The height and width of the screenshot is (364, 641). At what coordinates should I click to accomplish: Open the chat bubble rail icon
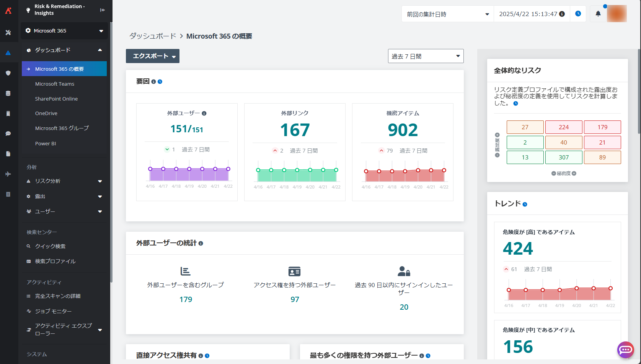tap(8, 133)
